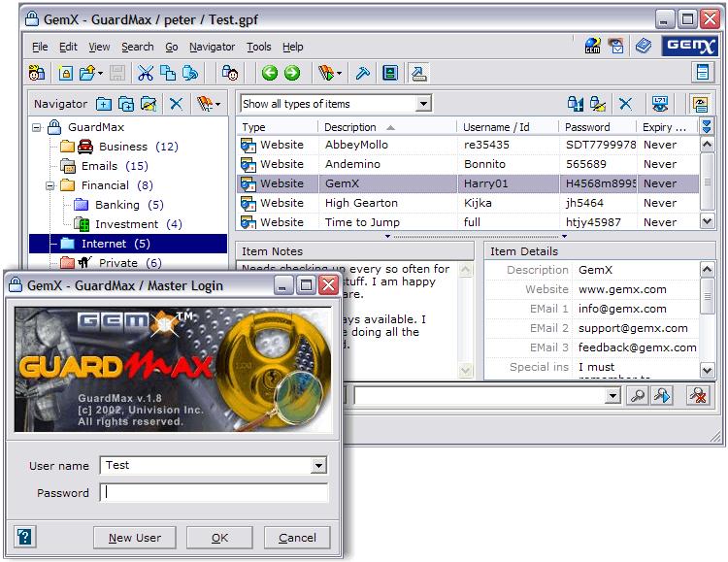Select the Banking (5) folder

pos(118,205)
